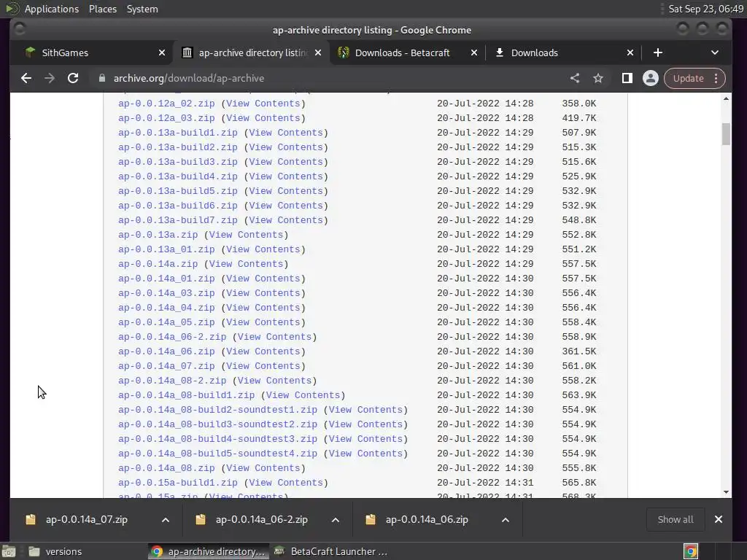Close the Downloads tab

(630, 52)
